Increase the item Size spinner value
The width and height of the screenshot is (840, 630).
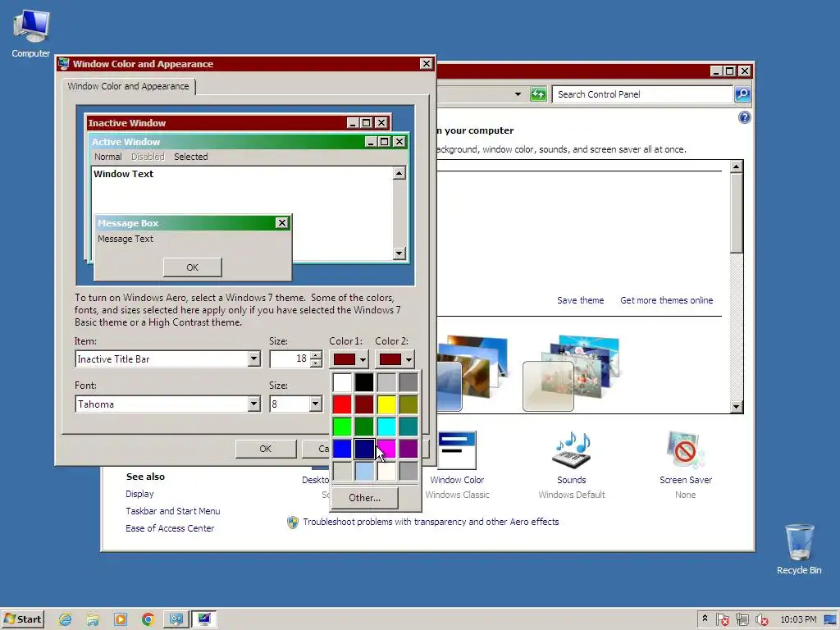click(316, 354)
